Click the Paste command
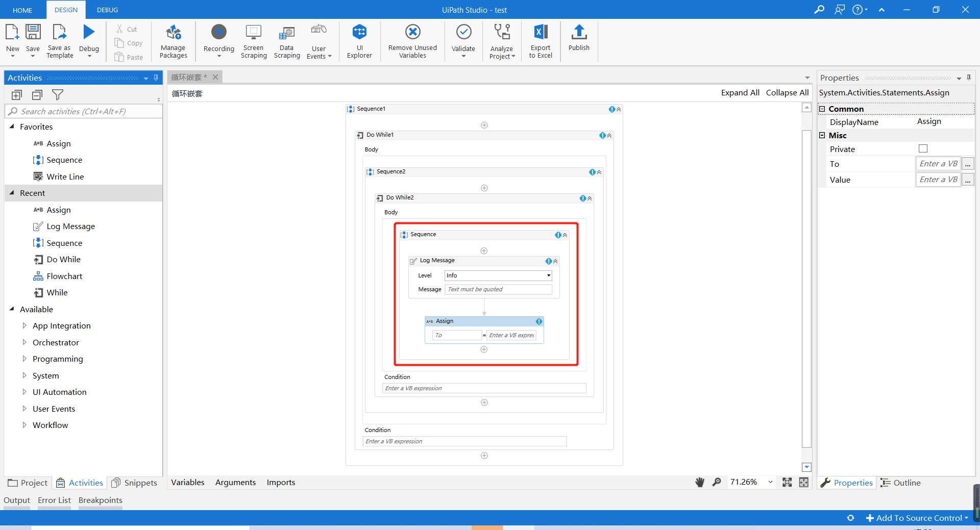Image resolution: width=980 pixels, height=530 pixels. click(x=129, y=57)
